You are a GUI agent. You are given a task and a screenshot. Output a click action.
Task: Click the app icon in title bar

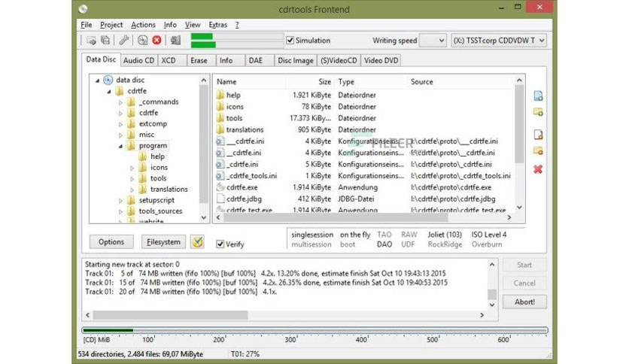click(84, 9)
